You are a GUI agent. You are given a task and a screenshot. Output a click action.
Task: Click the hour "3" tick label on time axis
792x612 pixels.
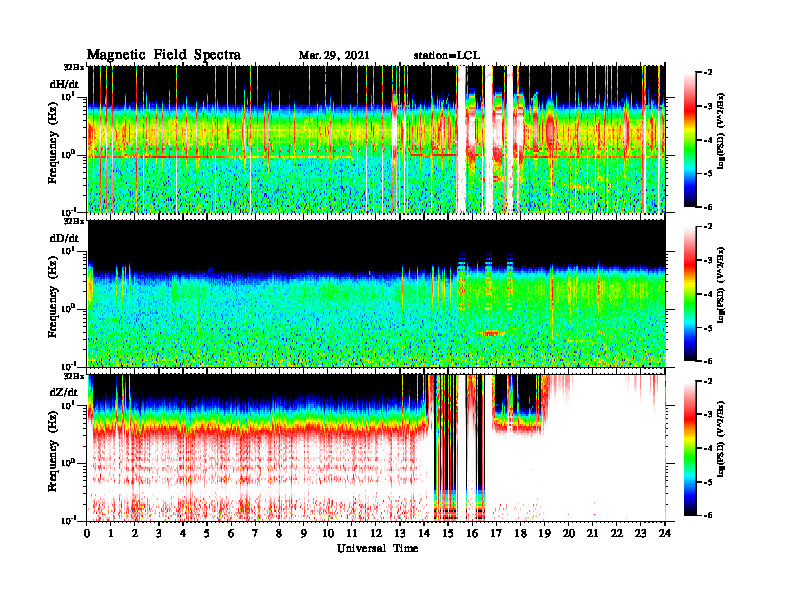pos(159,534)
